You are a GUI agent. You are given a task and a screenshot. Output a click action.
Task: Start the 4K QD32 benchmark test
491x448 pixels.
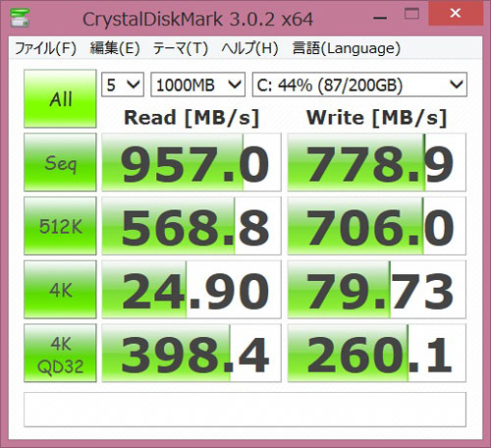60,354
